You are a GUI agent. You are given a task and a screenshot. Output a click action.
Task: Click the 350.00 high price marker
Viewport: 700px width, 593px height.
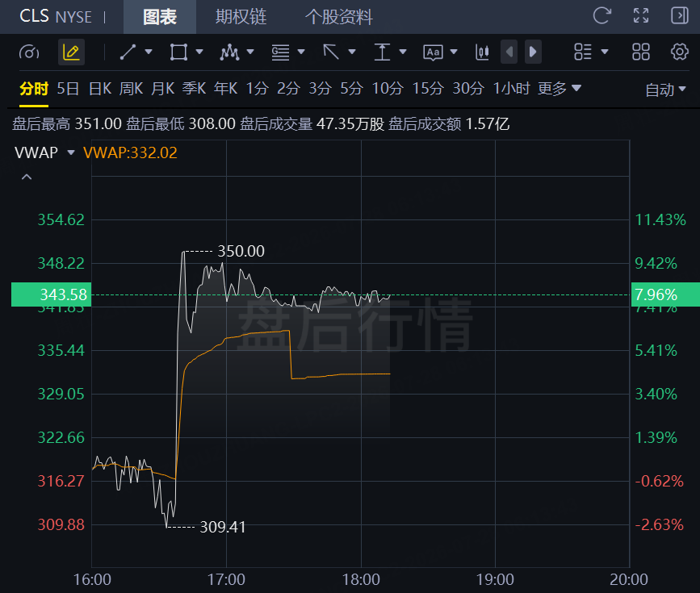(241, 251)
